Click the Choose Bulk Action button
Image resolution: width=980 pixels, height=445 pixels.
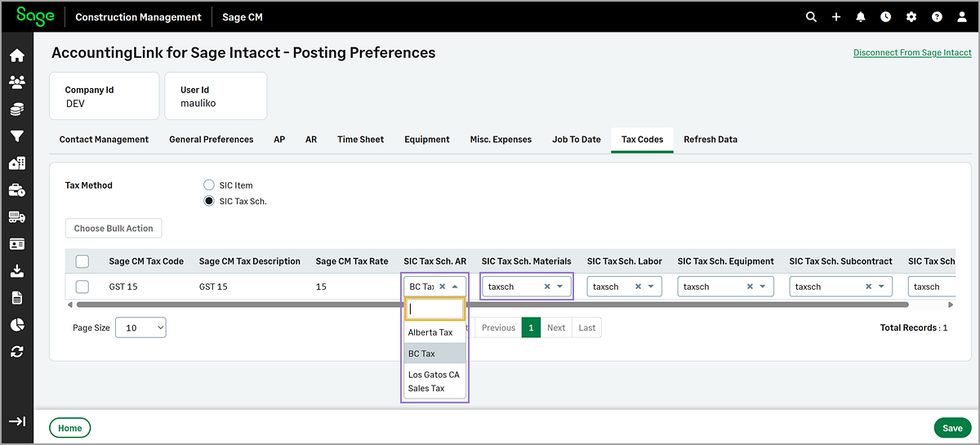click(114, 229)
